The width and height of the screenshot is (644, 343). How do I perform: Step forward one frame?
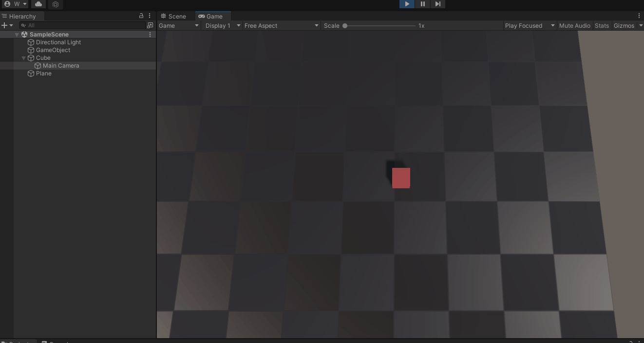coord(437,4)
